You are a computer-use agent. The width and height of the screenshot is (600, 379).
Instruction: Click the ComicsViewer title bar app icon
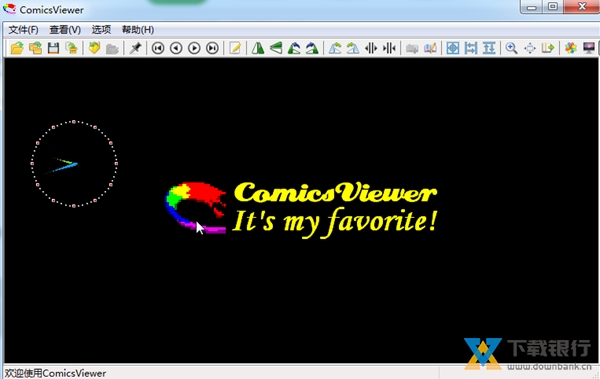click(10, 9)
